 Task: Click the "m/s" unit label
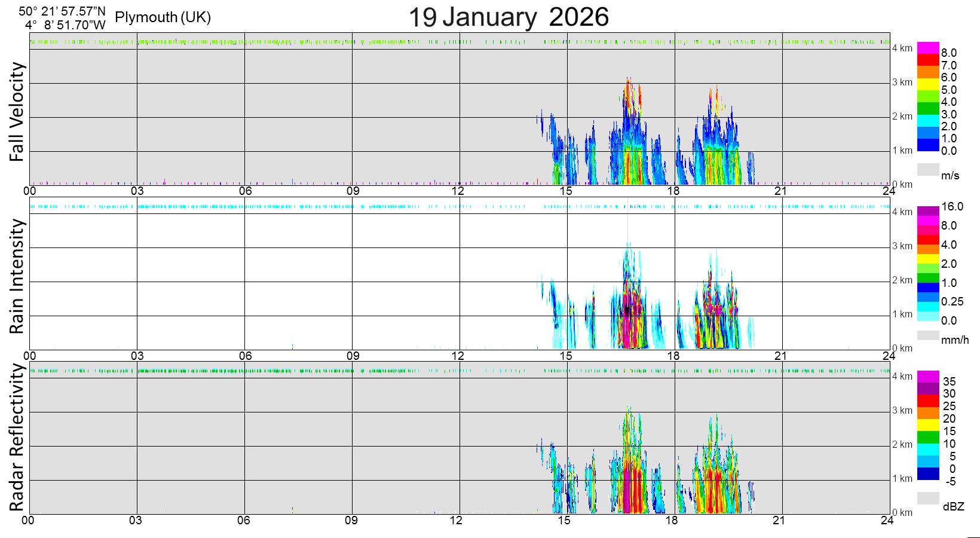pyautogui.click(x=950, y=176)
